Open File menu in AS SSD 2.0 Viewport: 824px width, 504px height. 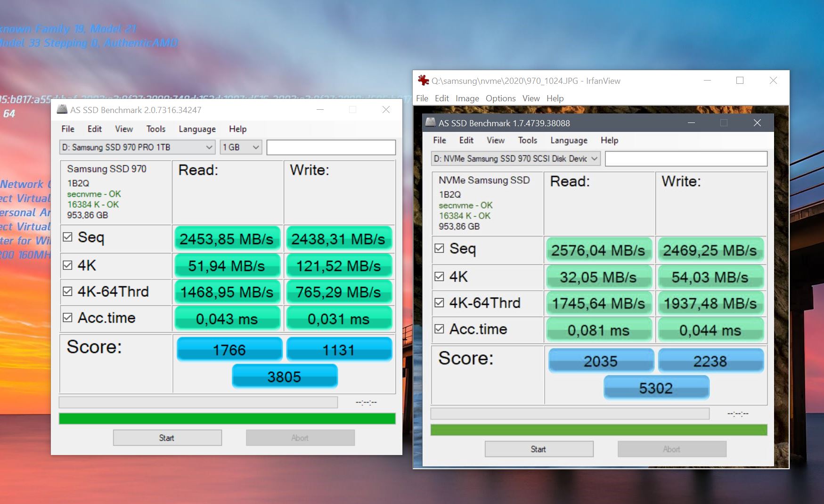pyautogui.click(x=68, y=129)
